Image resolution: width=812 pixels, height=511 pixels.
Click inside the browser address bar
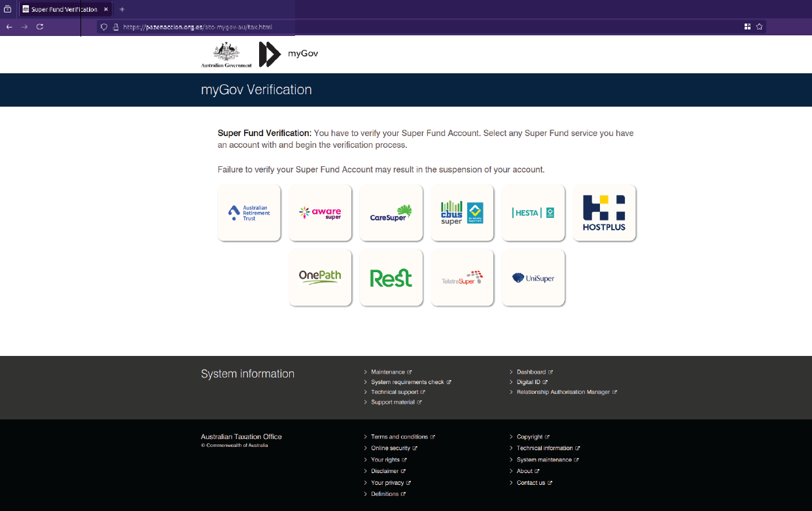(196, 27)
